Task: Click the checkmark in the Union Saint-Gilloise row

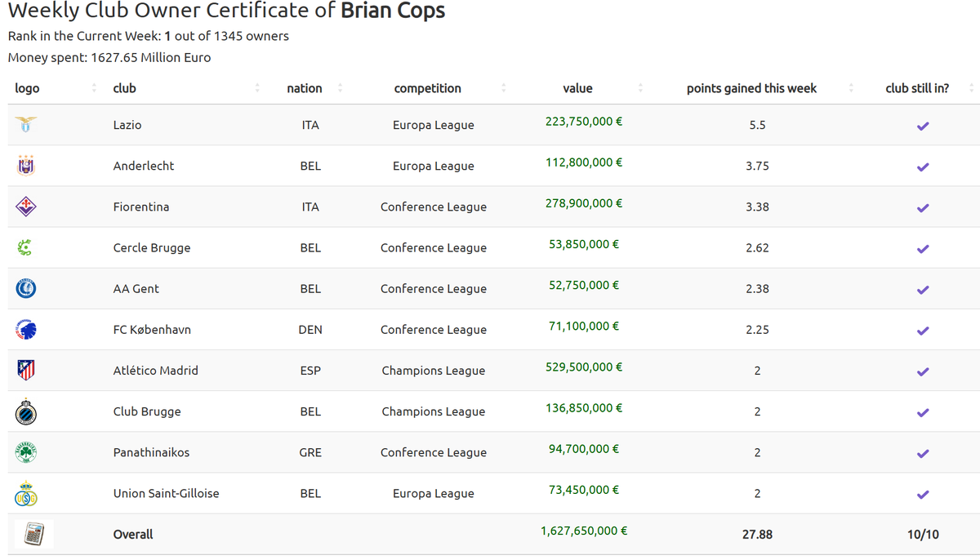Action: [923, 494]
